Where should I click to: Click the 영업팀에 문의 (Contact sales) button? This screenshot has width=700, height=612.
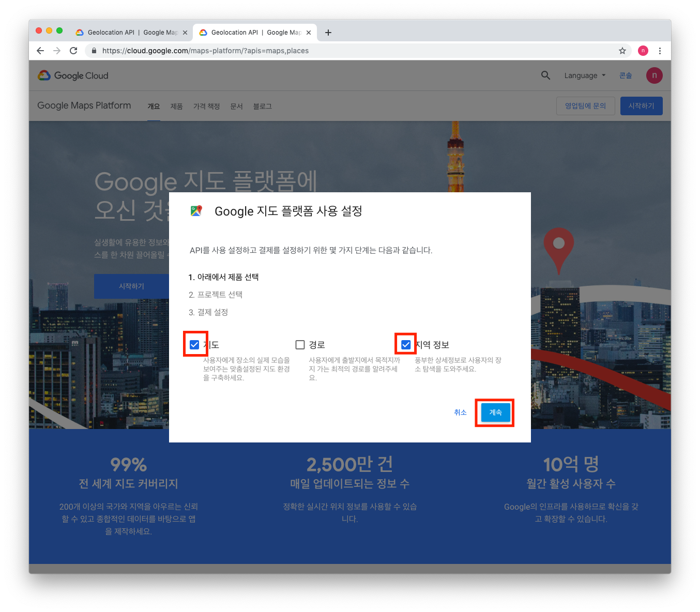tap(585, 106)
